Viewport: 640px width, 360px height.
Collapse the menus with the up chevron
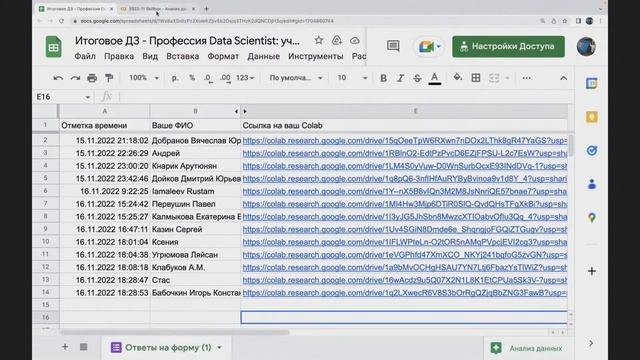click(x=564, y=78)
